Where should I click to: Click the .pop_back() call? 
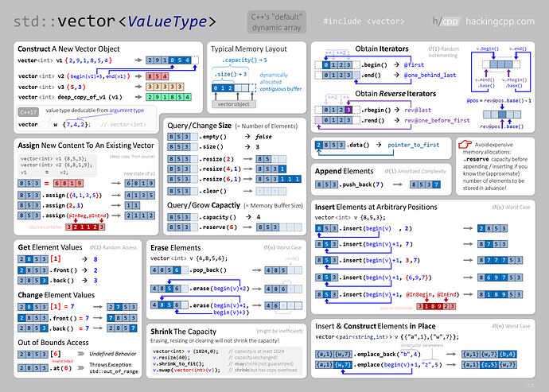pyautogui.click(x=208, y=270)
